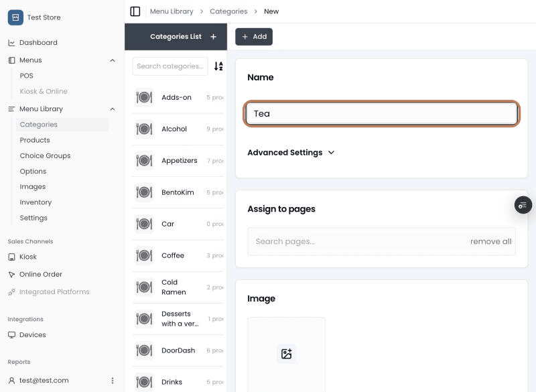Click the Online Order cursor icon

tap(11, 275)
